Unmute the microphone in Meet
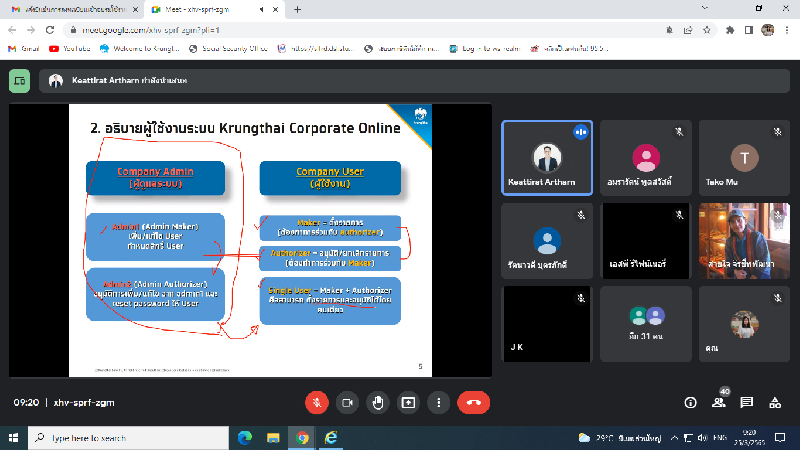This screenshot has height=450, width=800. (x=317, y=402)
